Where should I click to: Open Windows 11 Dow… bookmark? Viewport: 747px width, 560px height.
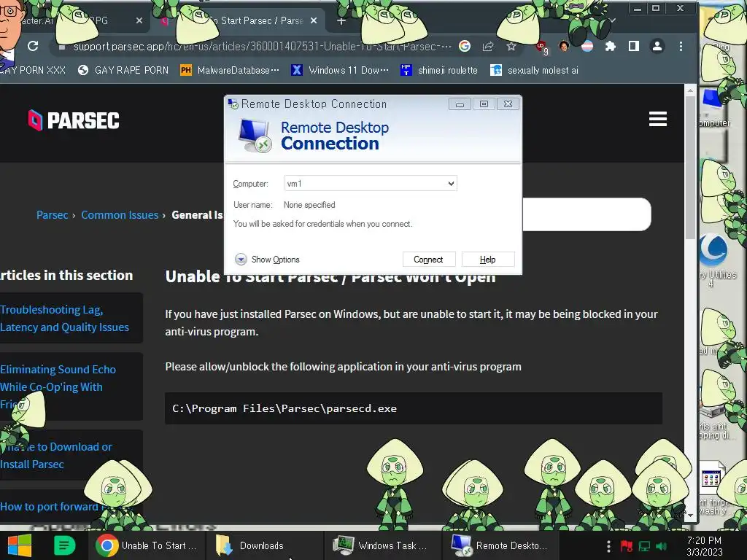pos(340,71)
